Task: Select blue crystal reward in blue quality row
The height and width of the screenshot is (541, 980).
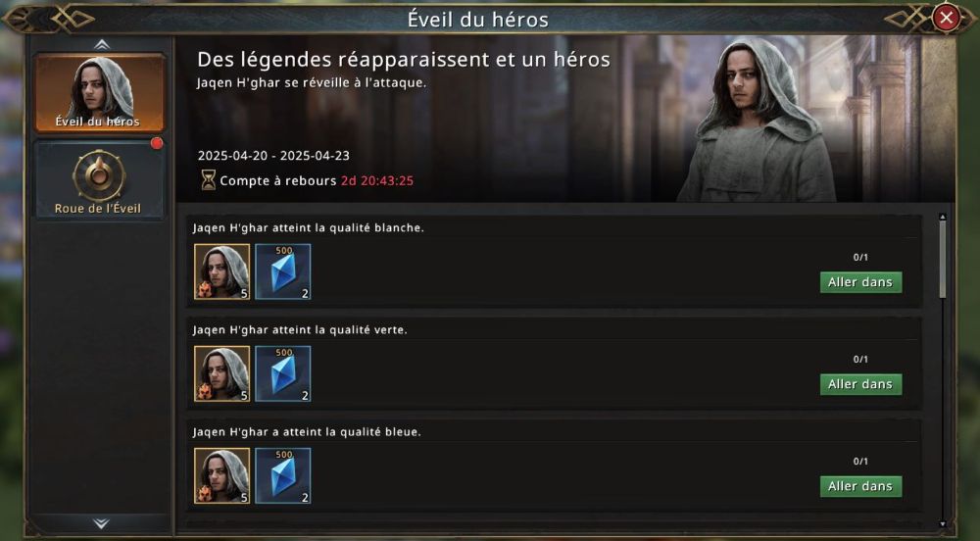Action: (x=283, y=475)
